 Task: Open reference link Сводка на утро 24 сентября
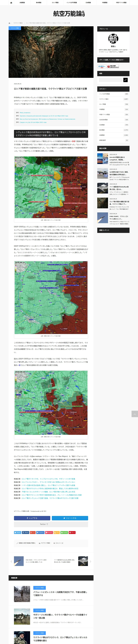[33, 122]
